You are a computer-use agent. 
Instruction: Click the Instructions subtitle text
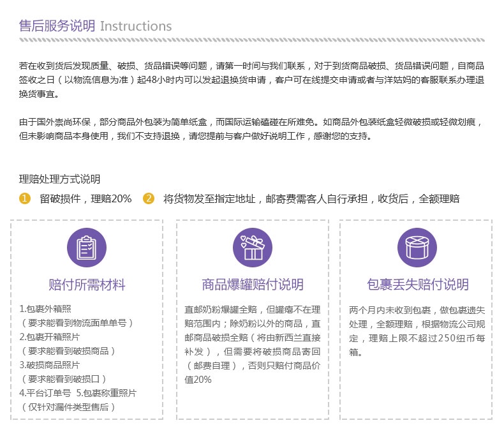click(136, 26)
